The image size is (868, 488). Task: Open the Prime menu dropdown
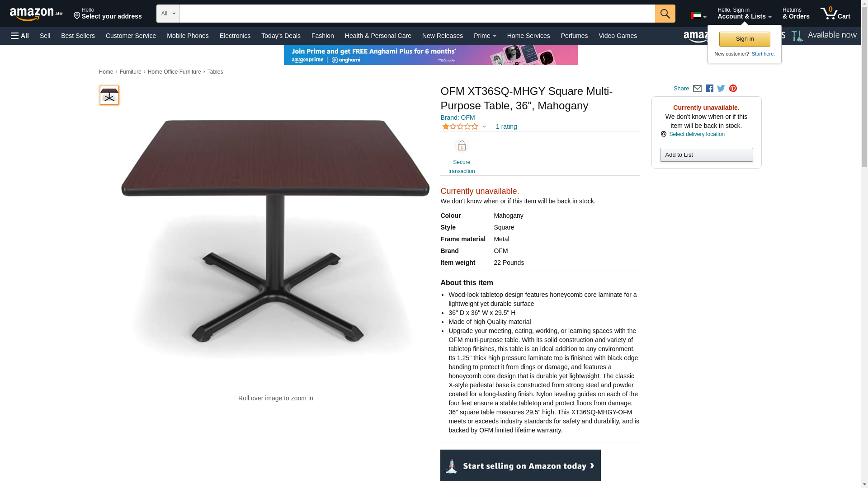[x=485, y=36]
